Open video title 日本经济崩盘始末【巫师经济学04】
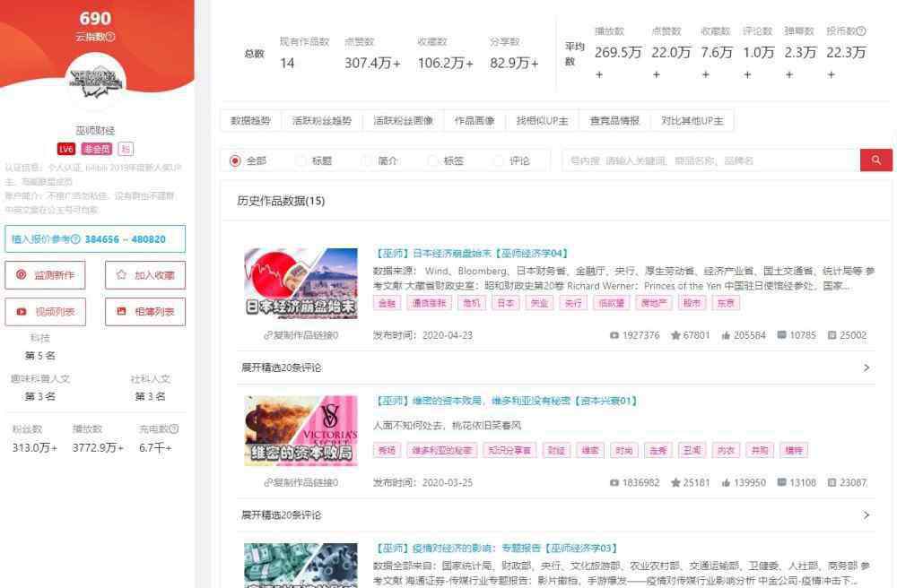Image resolution: width=897 pixels, height=588 pixels. pyautogui.click(x=472, y=253)
